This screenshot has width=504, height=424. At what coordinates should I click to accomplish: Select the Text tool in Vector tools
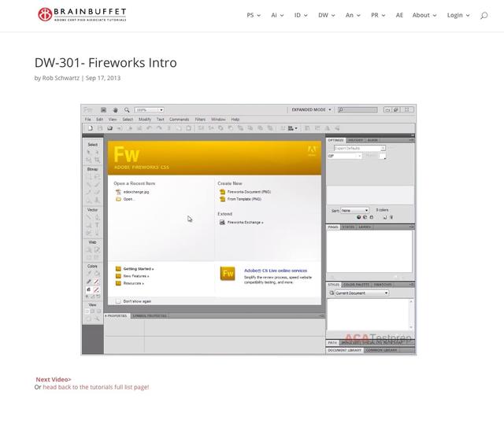[x=97, y=225]
